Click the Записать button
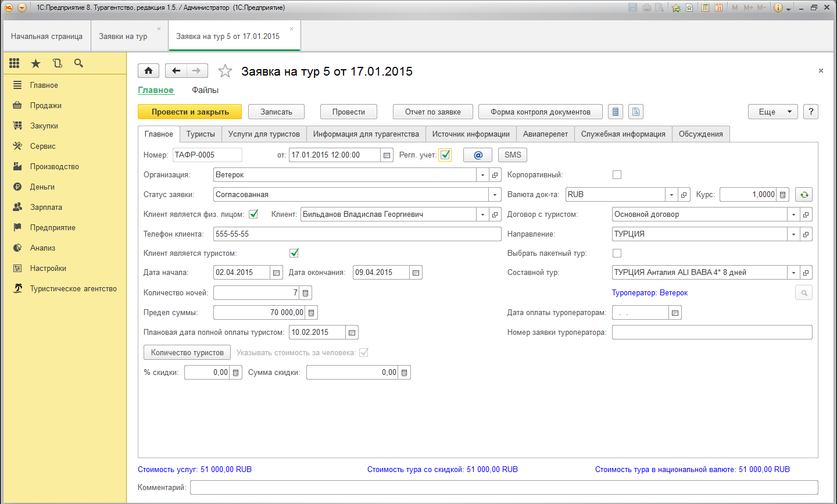 point(276,112)
